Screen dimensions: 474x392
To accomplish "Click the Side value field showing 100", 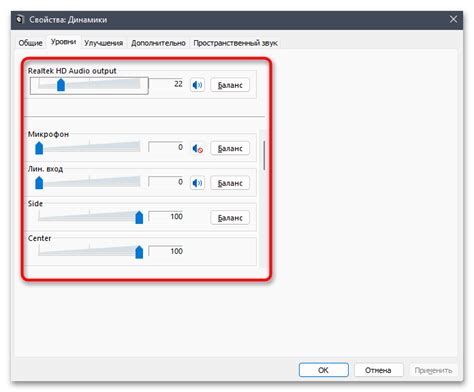I will [167, 216].
